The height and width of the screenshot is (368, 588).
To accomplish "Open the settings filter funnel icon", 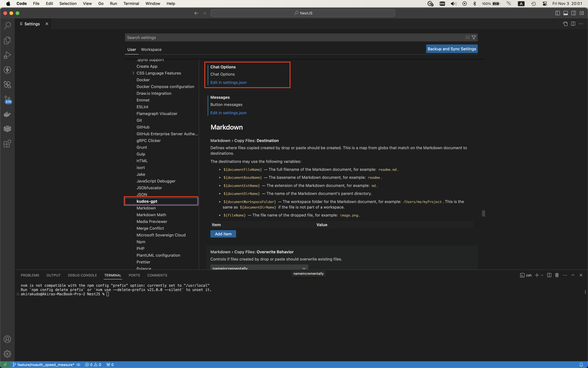I will point(474,37).
